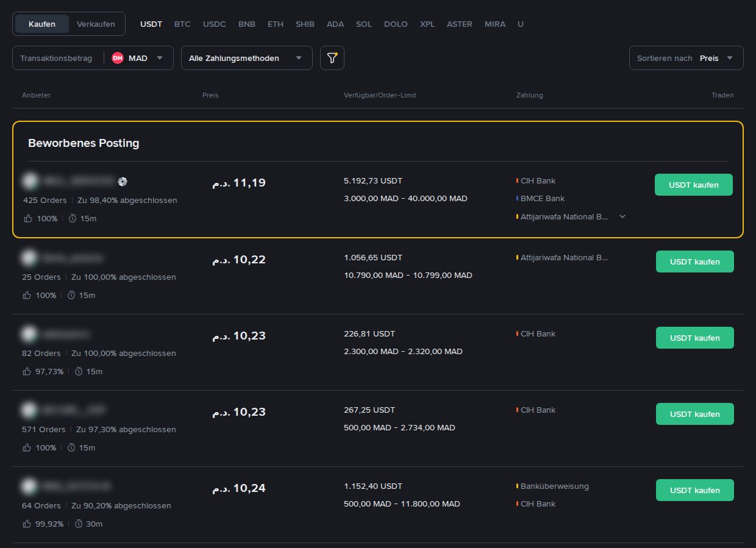Click the BMCE Bank payment label

(543, 199)
